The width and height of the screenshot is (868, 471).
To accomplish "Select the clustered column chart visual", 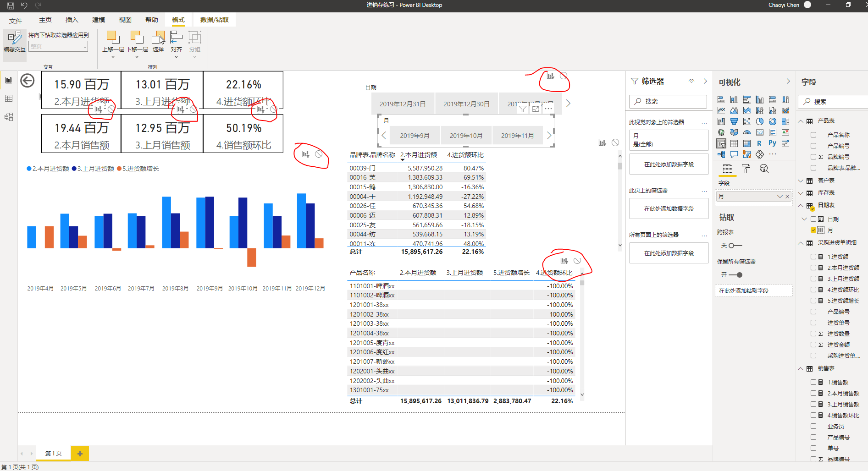I will coord(760,99).
